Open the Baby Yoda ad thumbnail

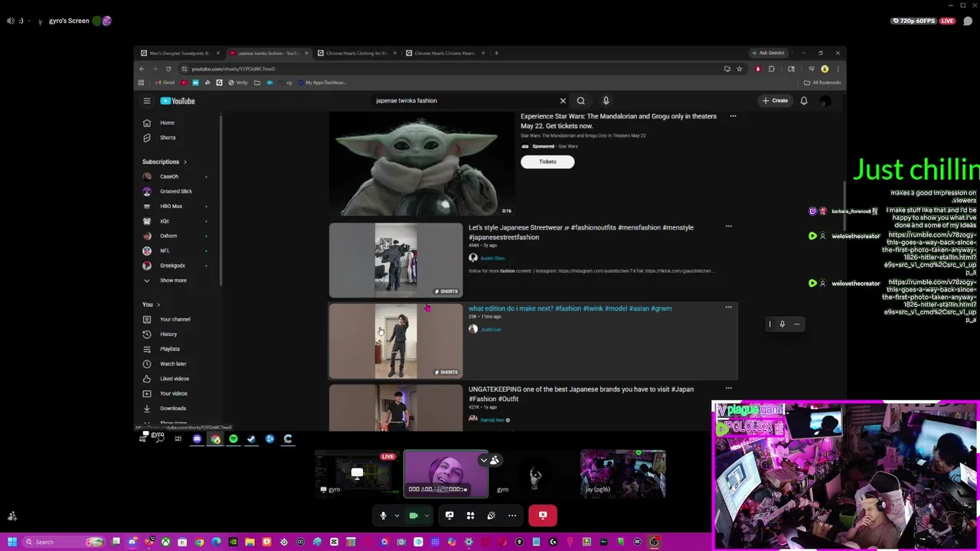click(x=422, y=164)
